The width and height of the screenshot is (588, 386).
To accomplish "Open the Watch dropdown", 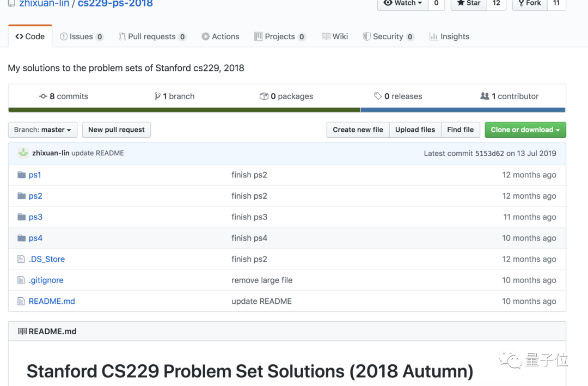I will (403, 3).
